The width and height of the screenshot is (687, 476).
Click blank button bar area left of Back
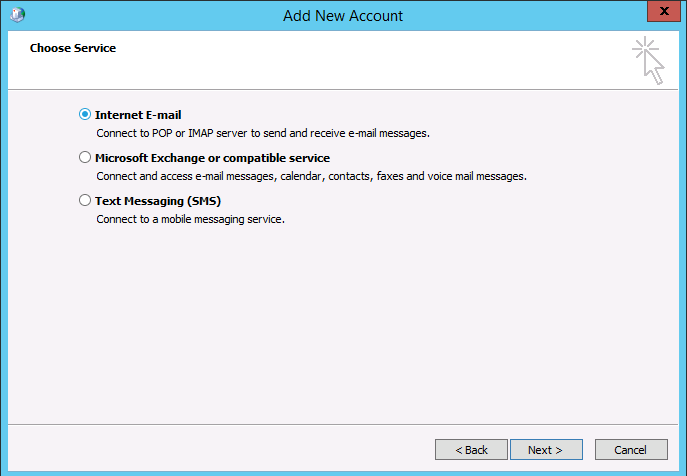(219, 450)
